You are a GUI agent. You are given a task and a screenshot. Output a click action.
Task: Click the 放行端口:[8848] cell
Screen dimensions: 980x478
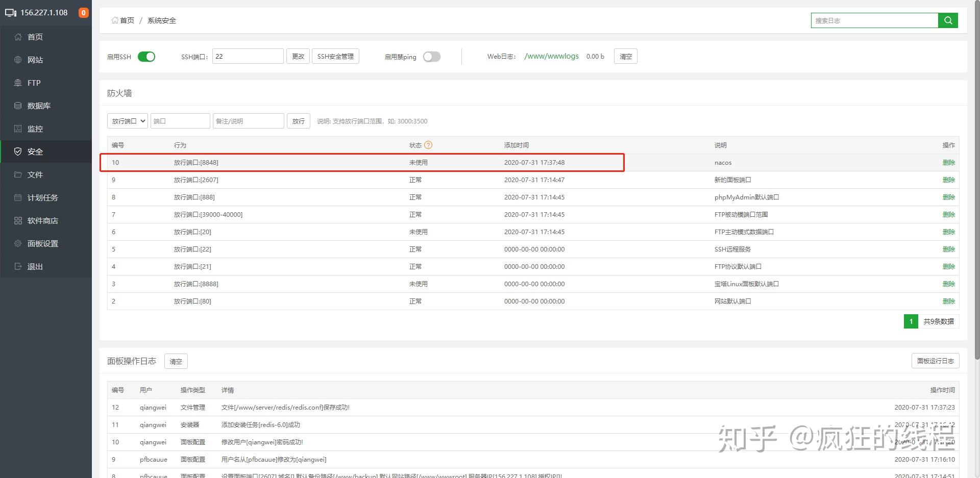tap(196, 162)
